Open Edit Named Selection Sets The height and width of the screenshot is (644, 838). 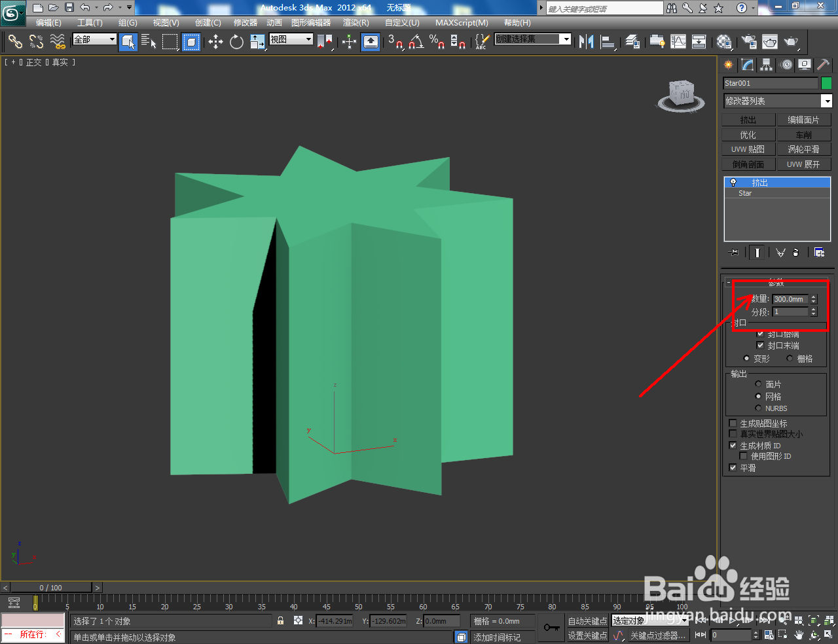[x=481, y=41]
